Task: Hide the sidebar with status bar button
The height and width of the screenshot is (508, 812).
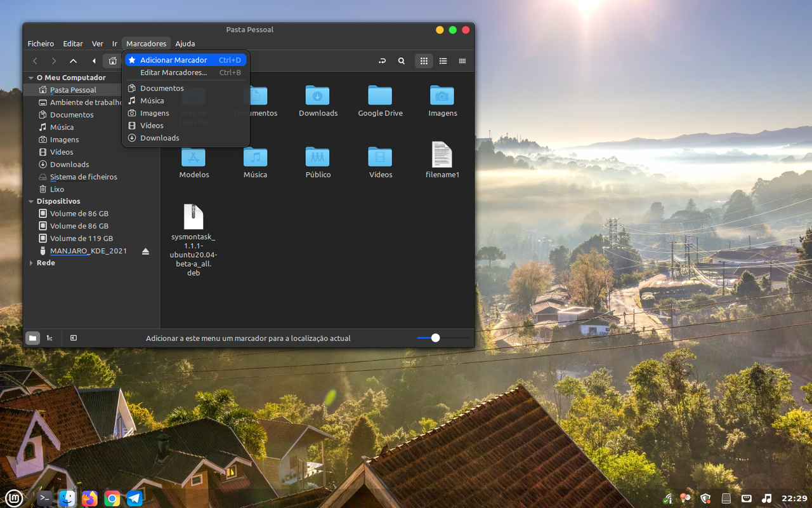Action: (x=74, y=338)
